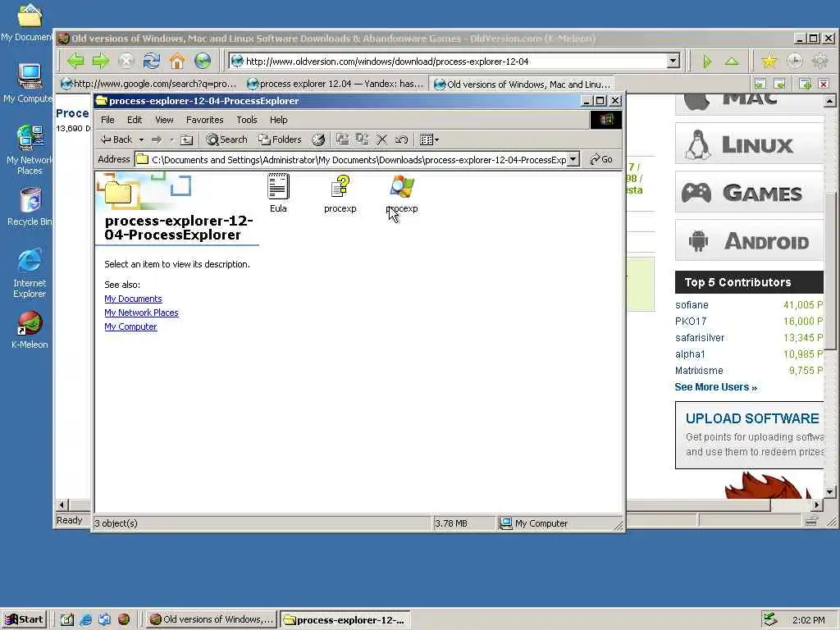
Task: Click contributor sofiane
Action: (x=692, y=305)
